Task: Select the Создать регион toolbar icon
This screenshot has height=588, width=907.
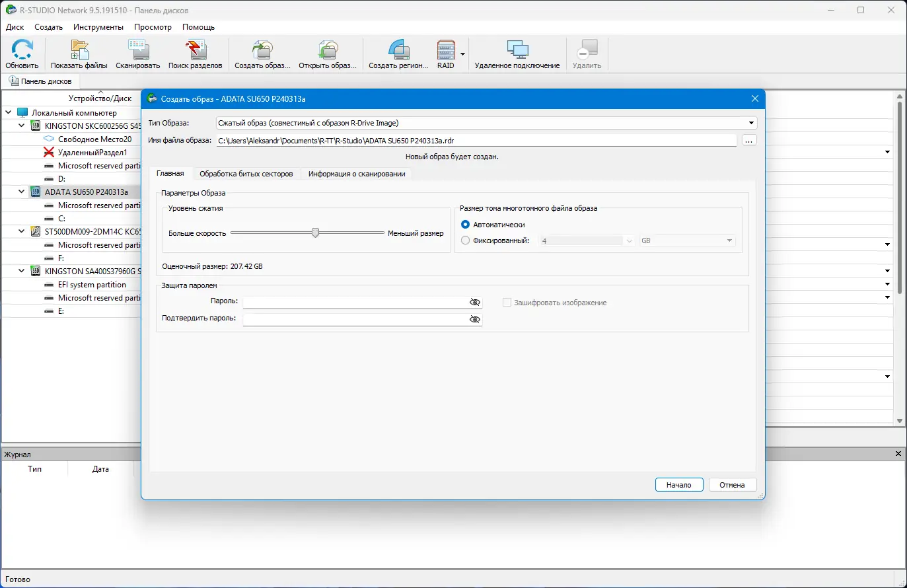Action: [397, 50]
